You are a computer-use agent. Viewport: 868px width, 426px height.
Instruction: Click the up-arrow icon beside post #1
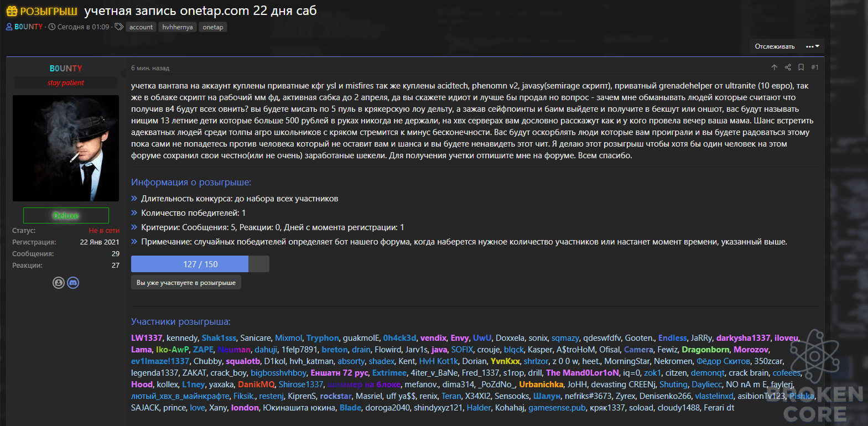click(774, 67)
